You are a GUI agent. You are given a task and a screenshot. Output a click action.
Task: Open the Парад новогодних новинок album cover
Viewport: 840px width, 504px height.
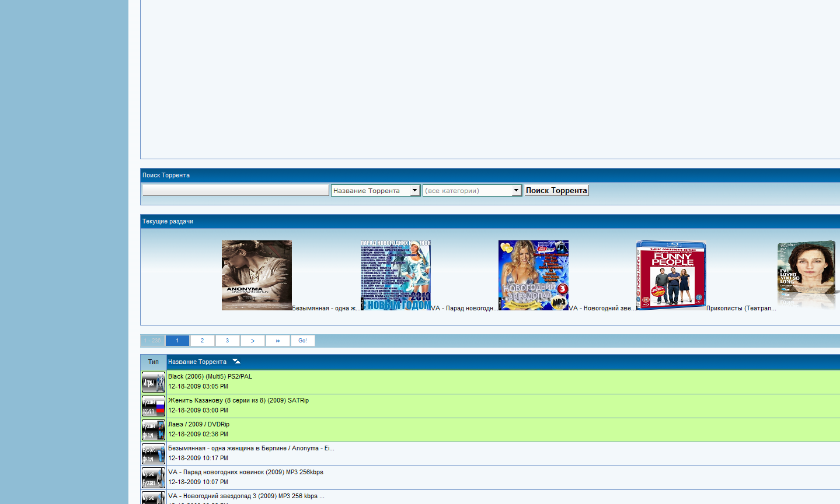pos(396,275)
